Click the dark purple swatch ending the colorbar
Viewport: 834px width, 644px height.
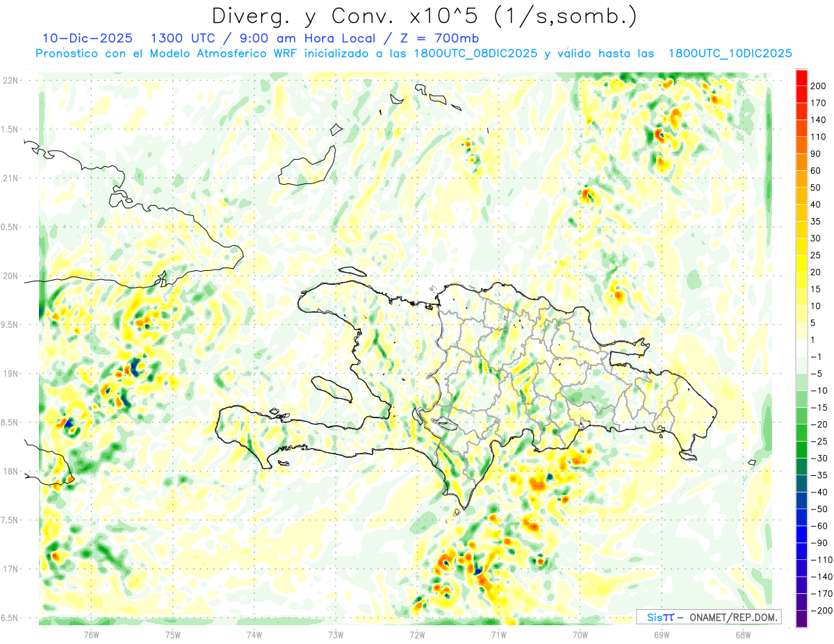tap(801, 618)
